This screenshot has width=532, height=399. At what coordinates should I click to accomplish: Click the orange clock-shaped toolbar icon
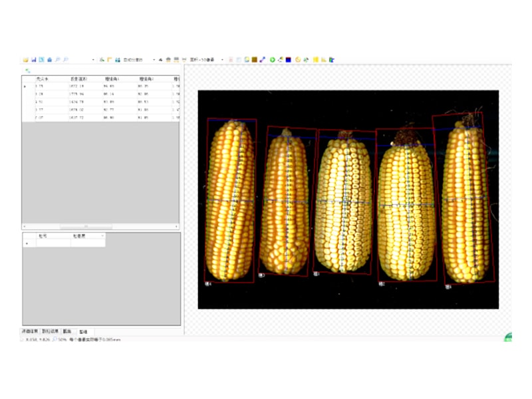click(298, 60)
